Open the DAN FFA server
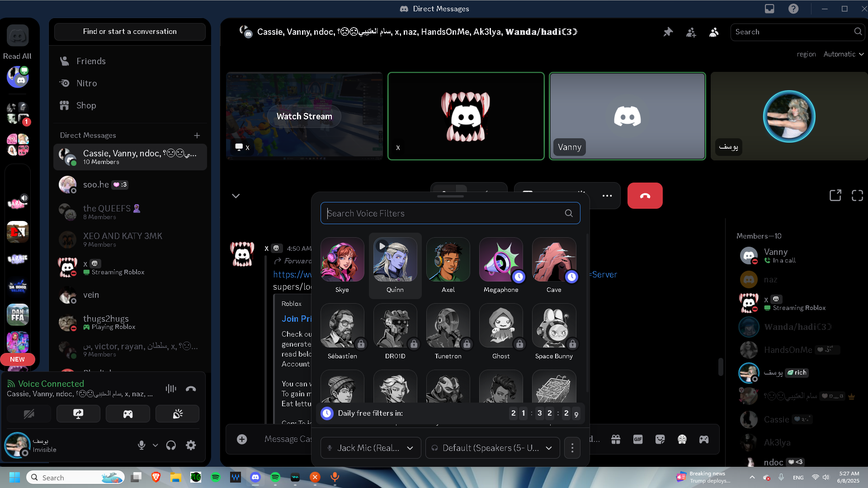The width and height of the screenshot is (868, 488). point(18,314)
